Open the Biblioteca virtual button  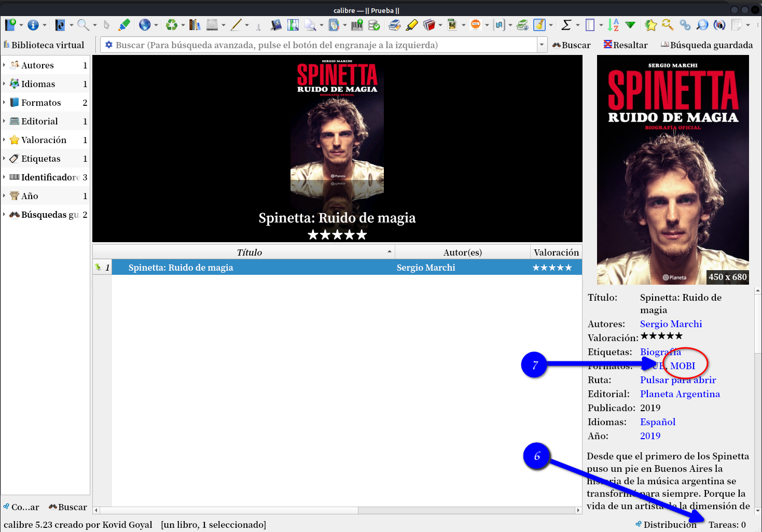pyautogui.click(x=44, y=45)
